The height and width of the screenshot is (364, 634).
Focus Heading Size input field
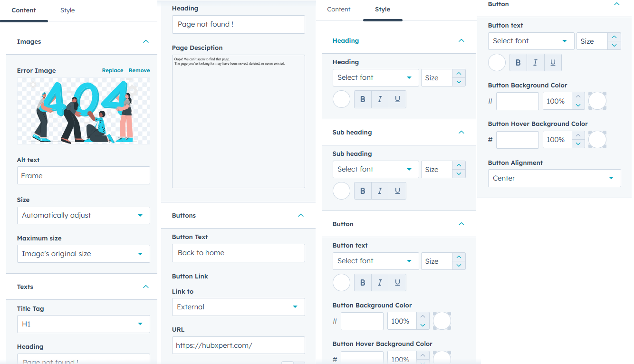point(436,77)
